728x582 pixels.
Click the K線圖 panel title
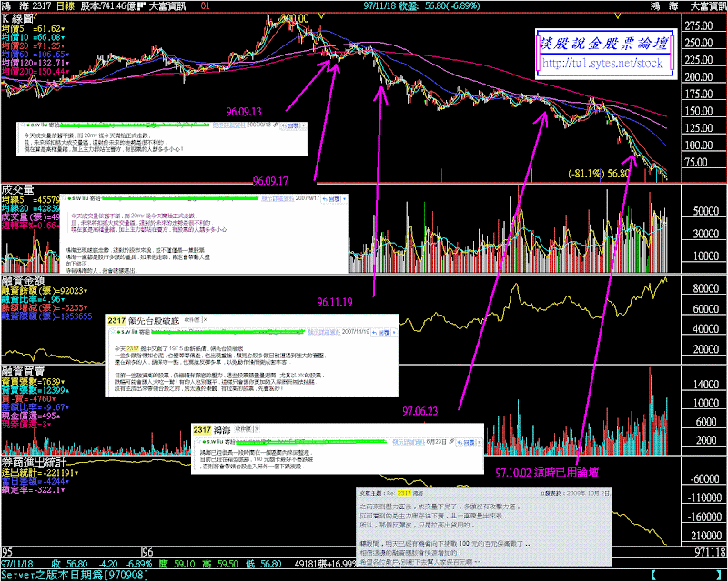pyautogui.click(x=17, y=18)
